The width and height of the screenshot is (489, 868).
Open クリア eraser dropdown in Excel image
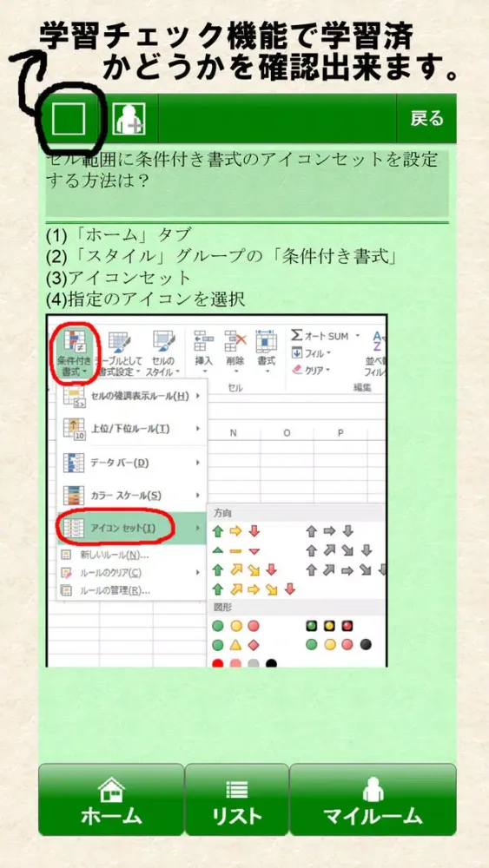311,369
